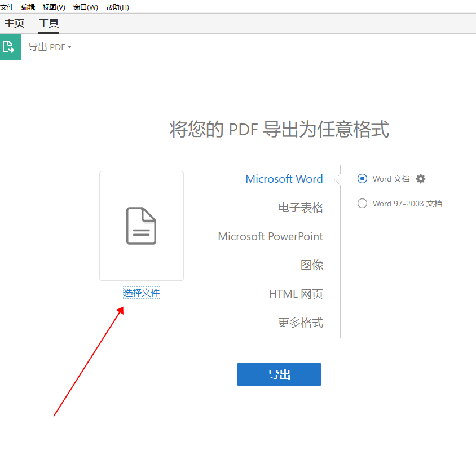This screenshot has width=476, height=450.
Task: Switch to the 主页 tab
Action: click(14, 23)
